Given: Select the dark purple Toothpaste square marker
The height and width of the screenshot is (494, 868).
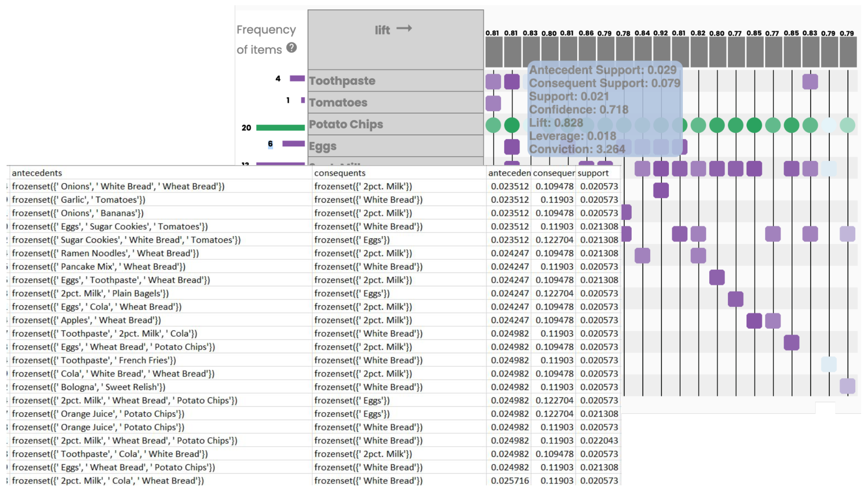Looking at the screenshot, I should pos(512,81).
